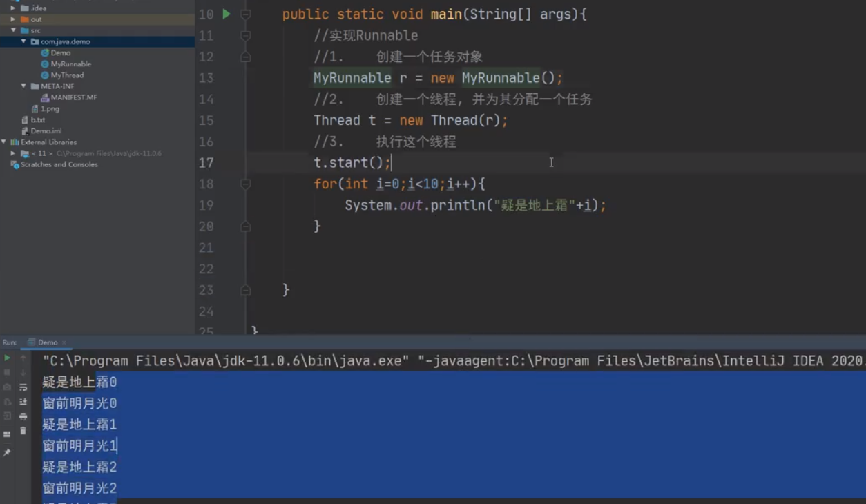Click the Stop icon in Run panel
Viewport: 866px width, 504px height.
(x=8, y=372)
